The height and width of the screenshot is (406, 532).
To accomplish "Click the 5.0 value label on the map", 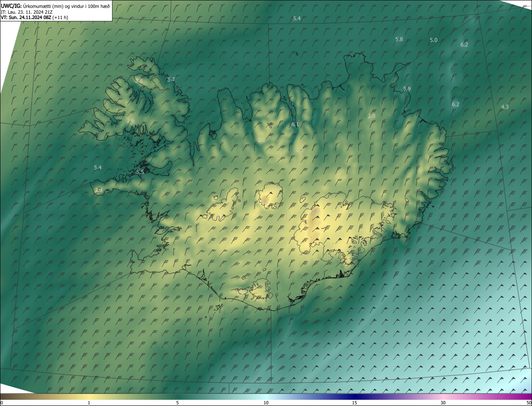I will click(433, 40).
